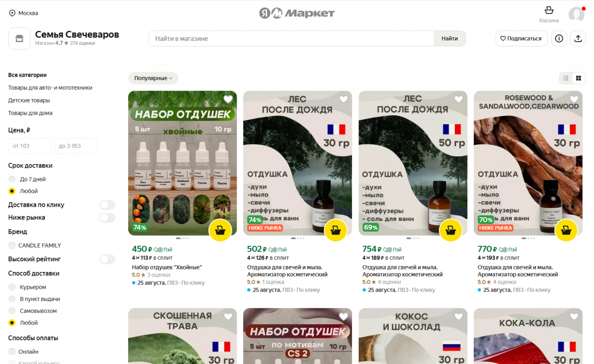Select До 7 дней delivery option
Viewport: 594px width, 364px height.
(12, 179)
